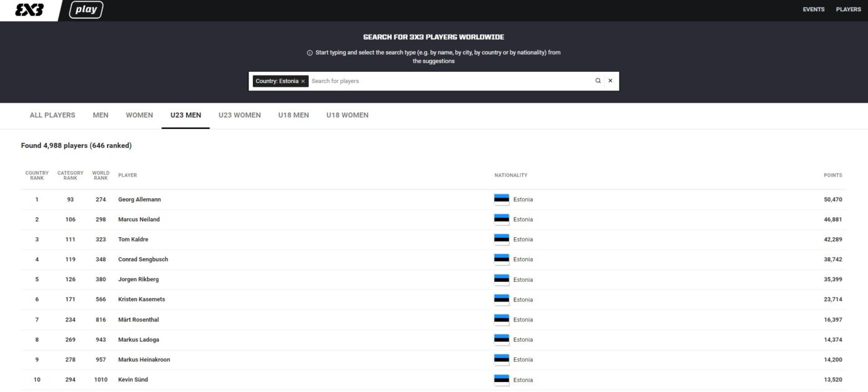Click the magnifier search icon
Screen dimensions: 868x392
coord(598,81)
